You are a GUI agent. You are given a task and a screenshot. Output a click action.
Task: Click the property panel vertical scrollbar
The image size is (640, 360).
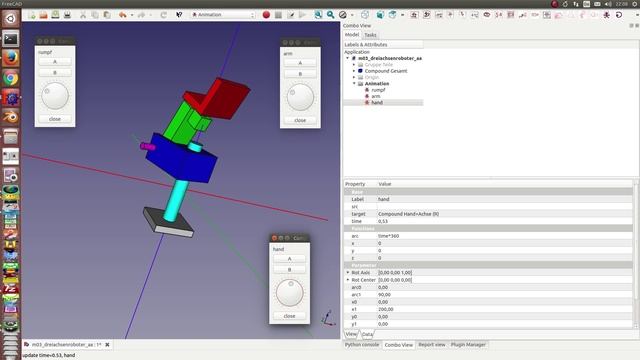tap(636, 253)
